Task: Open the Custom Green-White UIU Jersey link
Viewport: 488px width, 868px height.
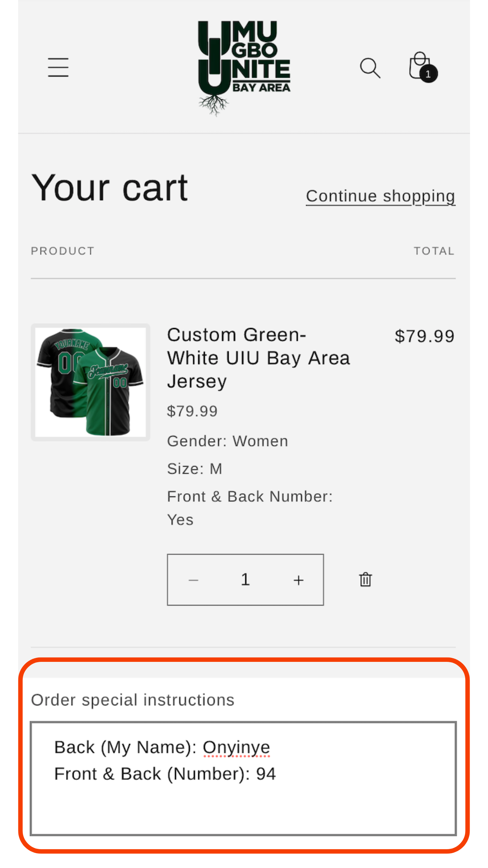Action: tap(258, 358)
